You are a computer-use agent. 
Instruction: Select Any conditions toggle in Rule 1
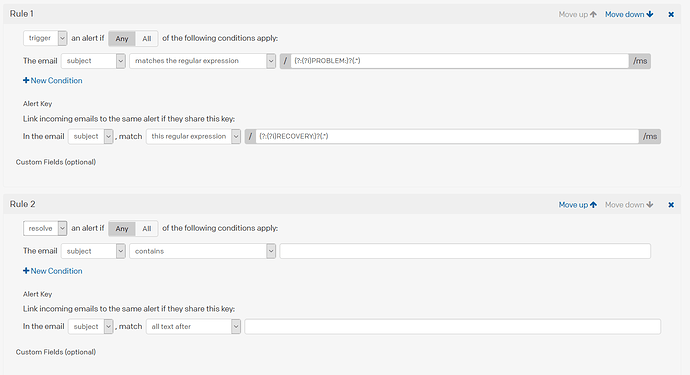(122, 38)
